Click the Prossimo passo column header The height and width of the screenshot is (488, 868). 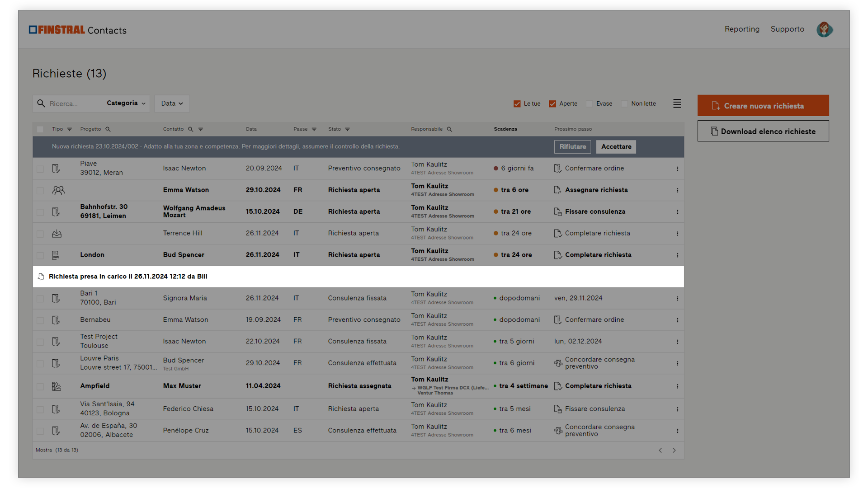tap(573, 129)
